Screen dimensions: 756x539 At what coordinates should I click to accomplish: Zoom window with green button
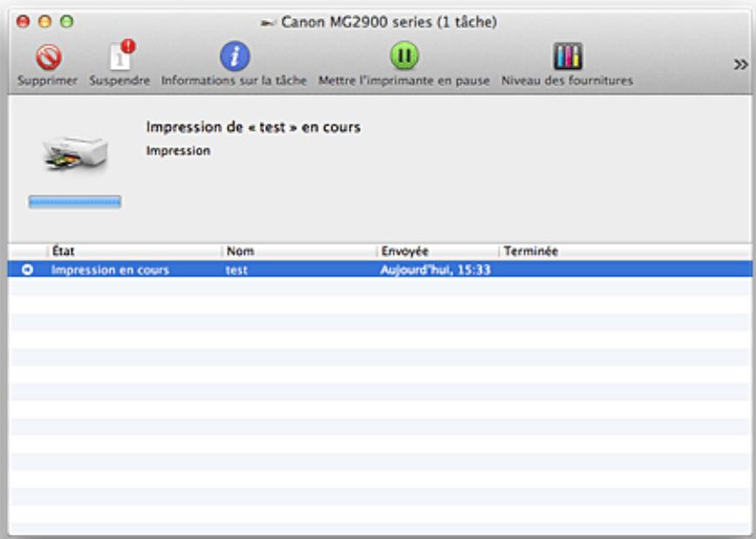67,21
